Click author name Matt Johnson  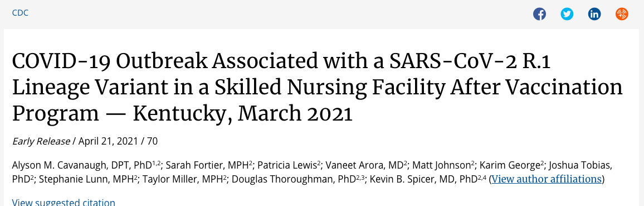(441, 166)
